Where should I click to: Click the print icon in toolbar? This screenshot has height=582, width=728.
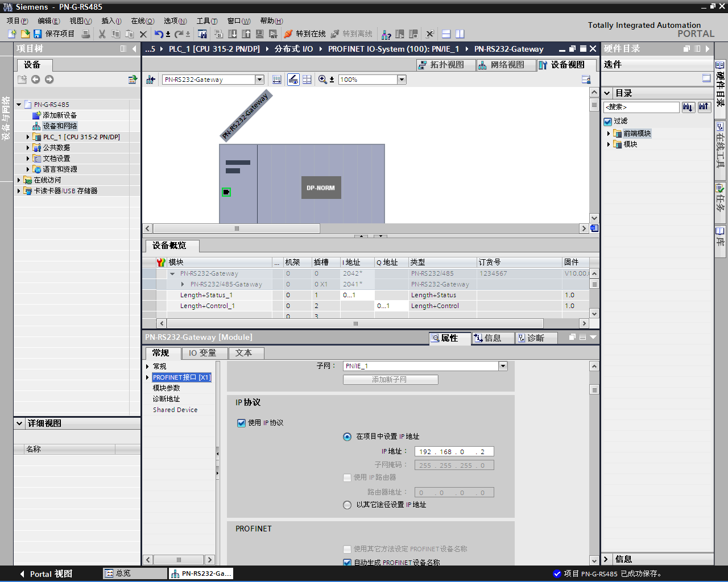point(86,34)
